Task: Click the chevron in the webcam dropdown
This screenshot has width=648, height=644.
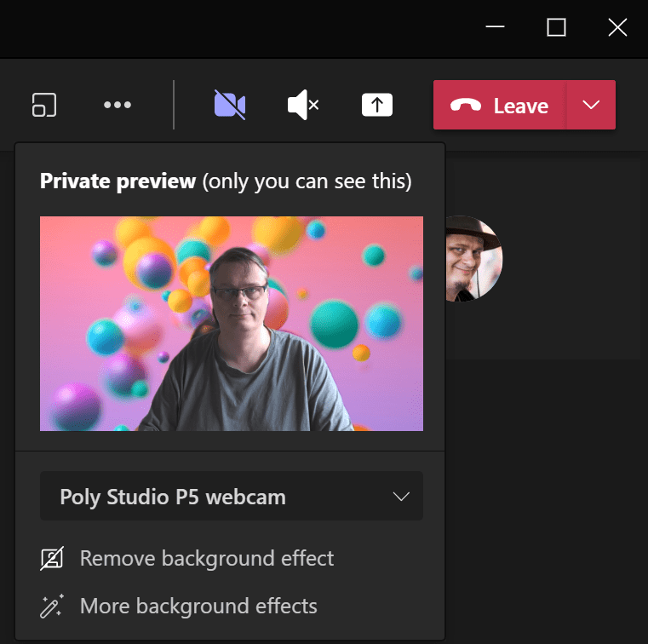Action: click(402, 497)
